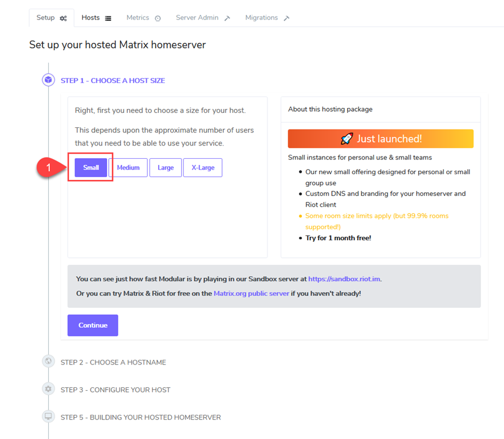Expand Step 5 - Building Your Hosted Homeserver
Image resolution: width=504 pixels, height=439 pixels.
141,417
